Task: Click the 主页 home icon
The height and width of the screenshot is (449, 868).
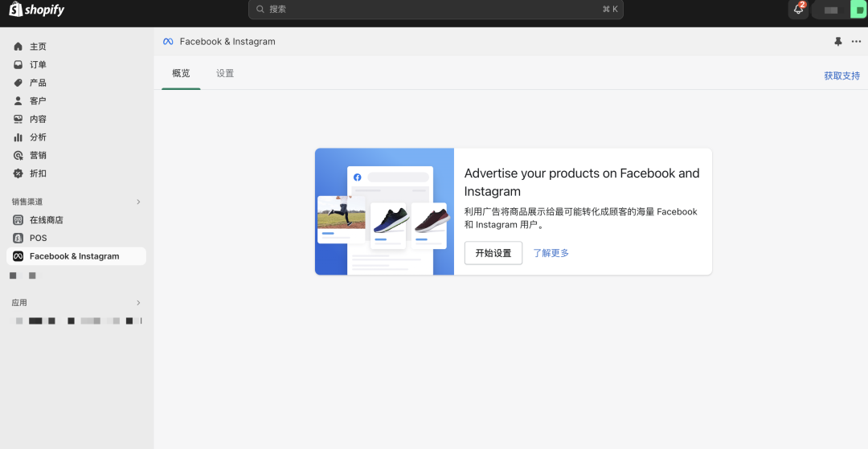Action: coord(18,47)
